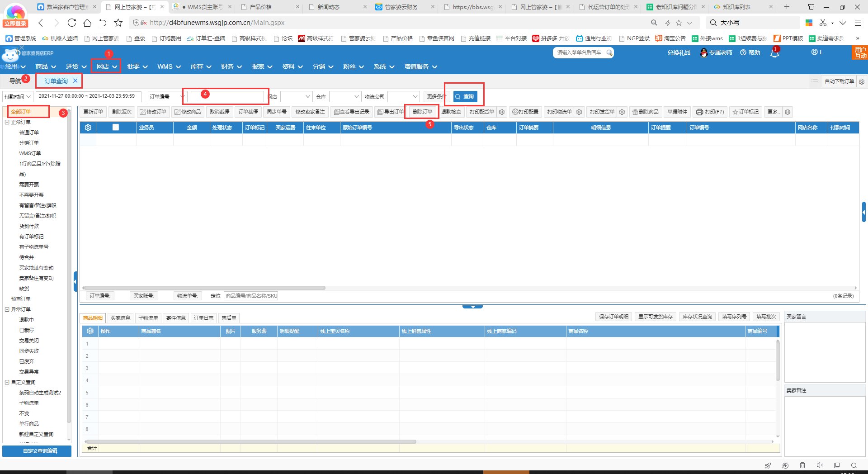Open the 用户互动 orange corner button
868x474 pixels.
(860, 52)
